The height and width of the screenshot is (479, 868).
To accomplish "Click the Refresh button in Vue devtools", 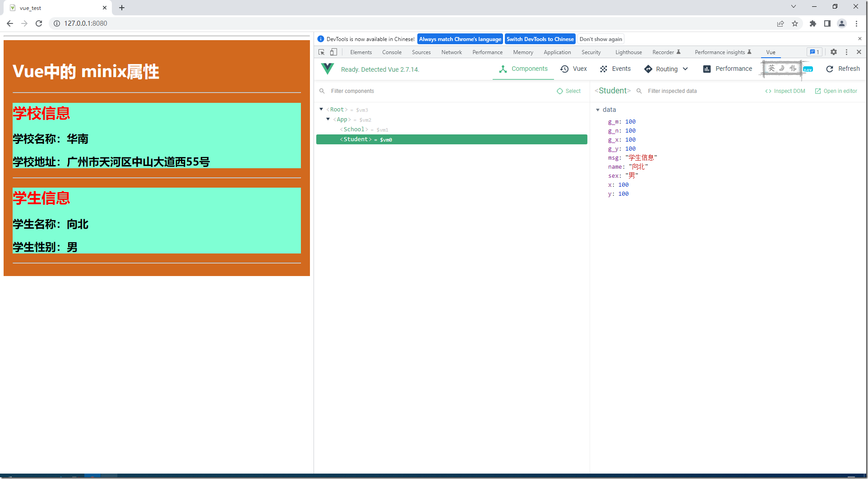I will tap(843, 69).
